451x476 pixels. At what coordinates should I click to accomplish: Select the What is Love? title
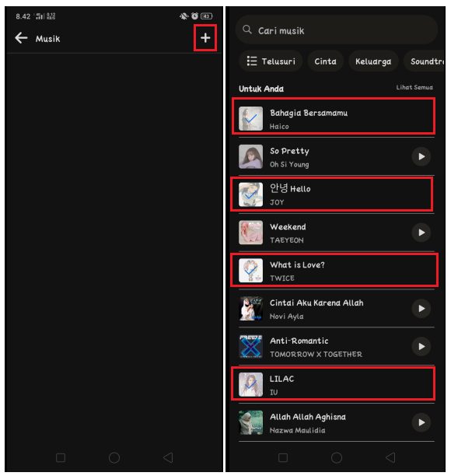[297, 264]
